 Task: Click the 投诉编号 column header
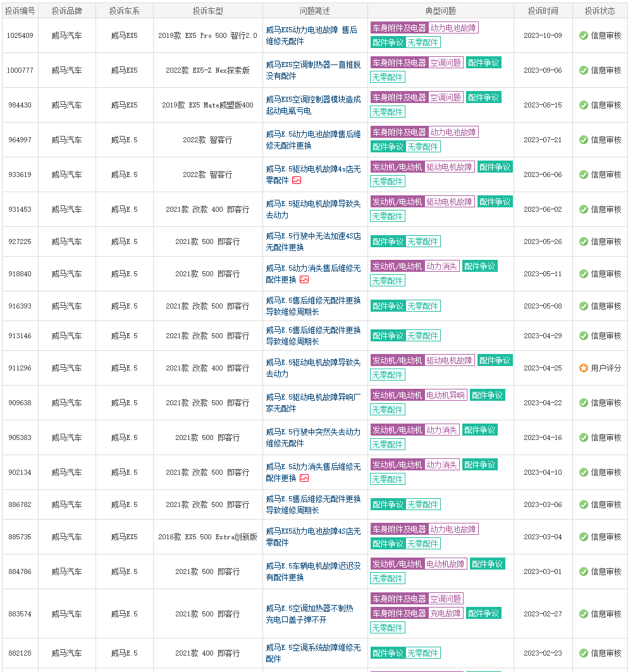20,11
